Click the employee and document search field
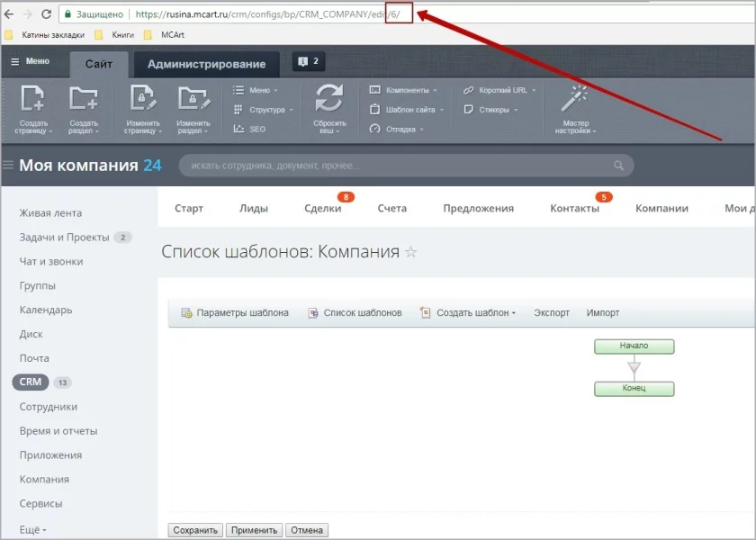The width and height of the screenshot is (756, 540). pos(396,166)
